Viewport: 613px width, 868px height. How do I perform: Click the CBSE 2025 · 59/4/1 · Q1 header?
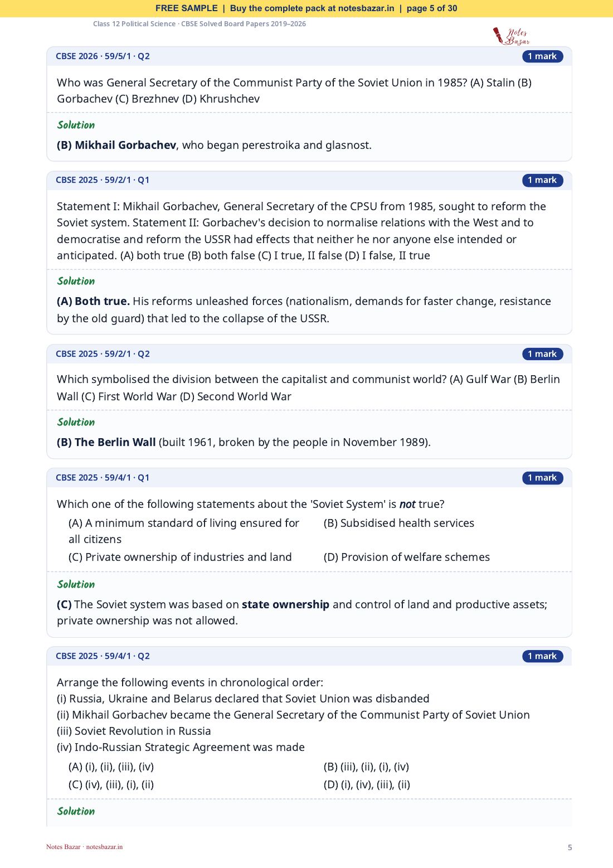coord(103,478)
